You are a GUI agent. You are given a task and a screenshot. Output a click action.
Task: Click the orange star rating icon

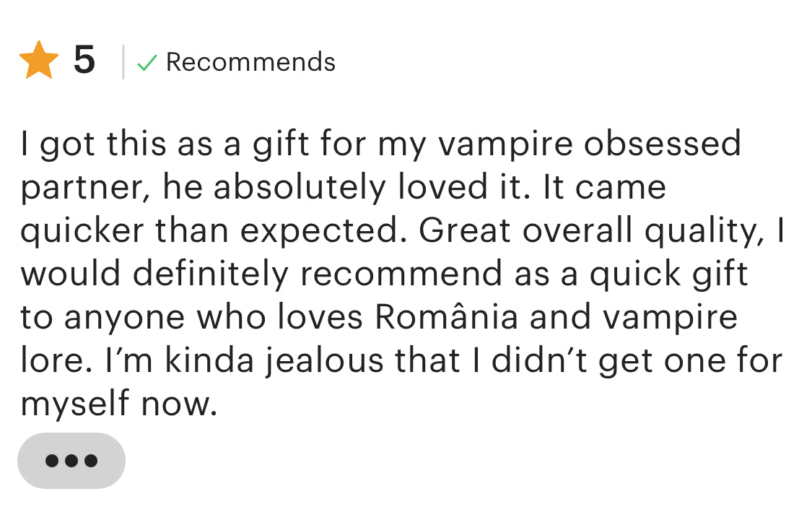pyautogui.click(x=39, y=61)
